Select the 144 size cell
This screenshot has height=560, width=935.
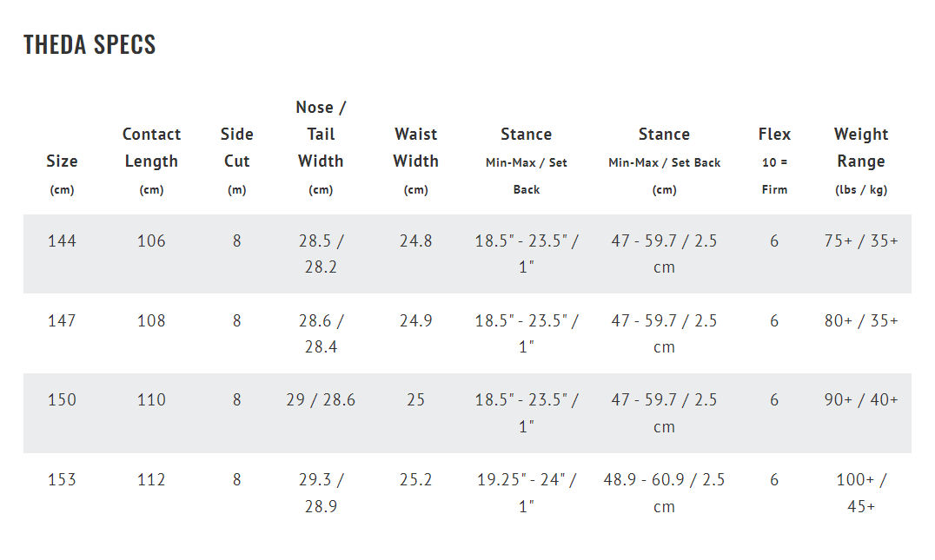click(62, 240)
